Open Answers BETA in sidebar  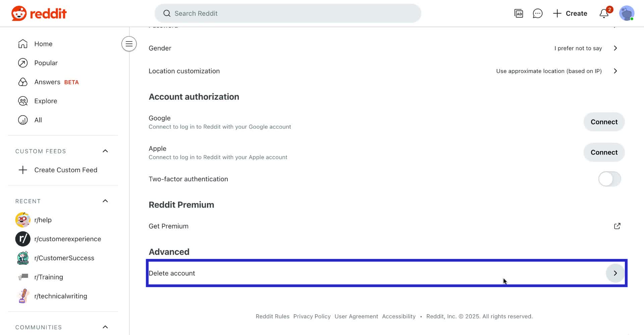click(47, 82)
